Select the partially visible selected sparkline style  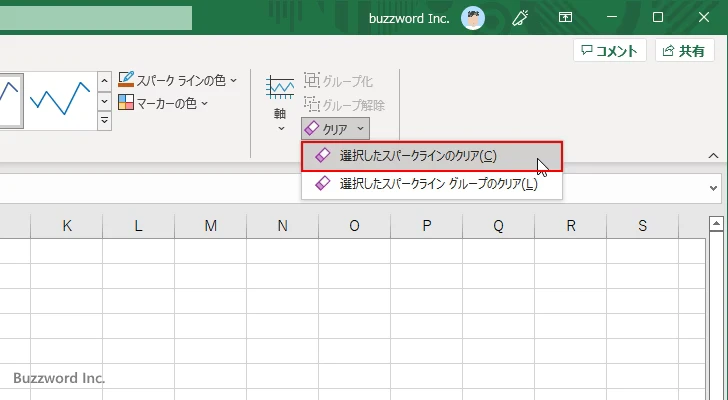coord(11,100)
